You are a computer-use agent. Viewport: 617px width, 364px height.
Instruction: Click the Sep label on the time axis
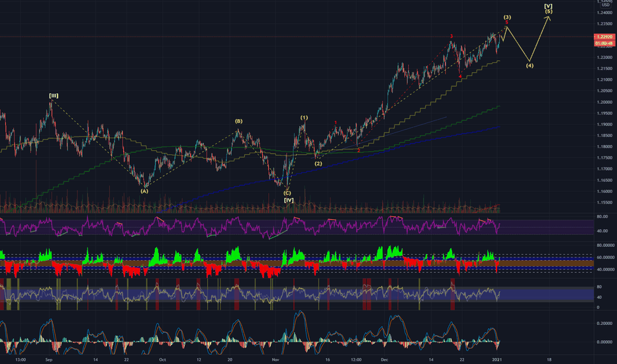[49, 359]
